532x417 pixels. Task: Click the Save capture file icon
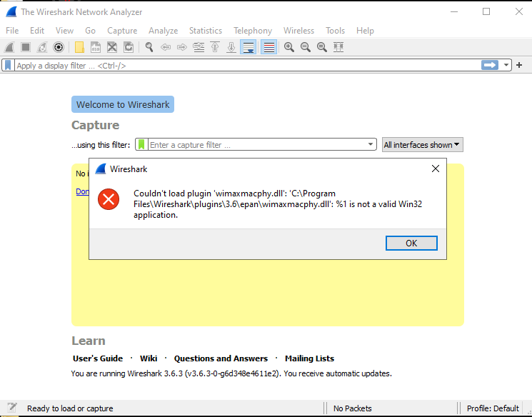[96, 47]
